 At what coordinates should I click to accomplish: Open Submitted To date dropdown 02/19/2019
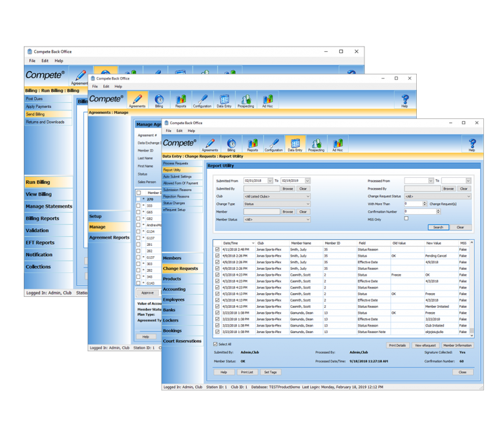click(x=308, y=181)
